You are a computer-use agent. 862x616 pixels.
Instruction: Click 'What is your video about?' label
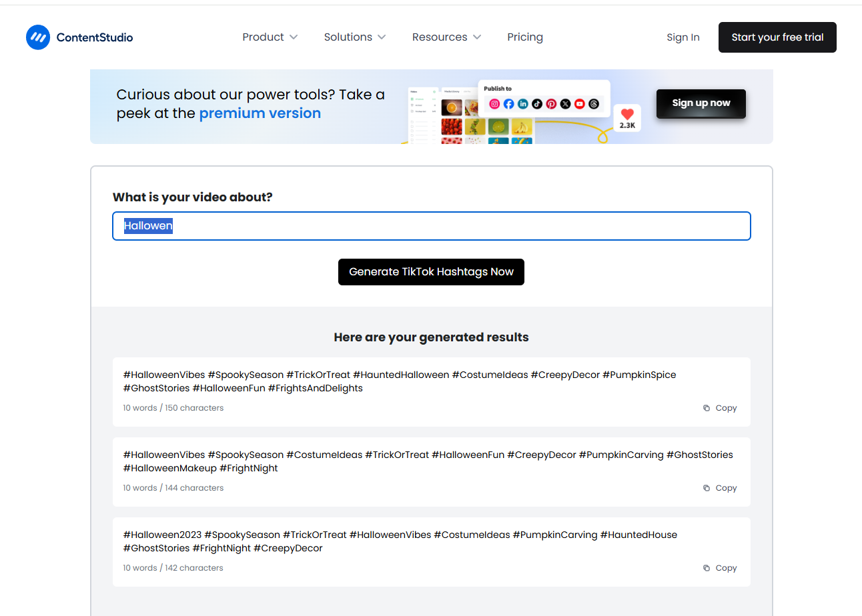193,197
